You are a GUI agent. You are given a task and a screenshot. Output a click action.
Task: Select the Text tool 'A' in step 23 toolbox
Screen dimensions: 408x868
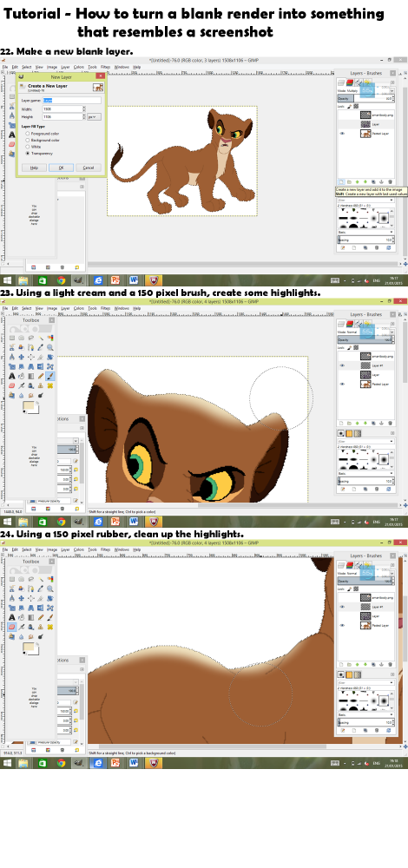click(x=12, y=376)
